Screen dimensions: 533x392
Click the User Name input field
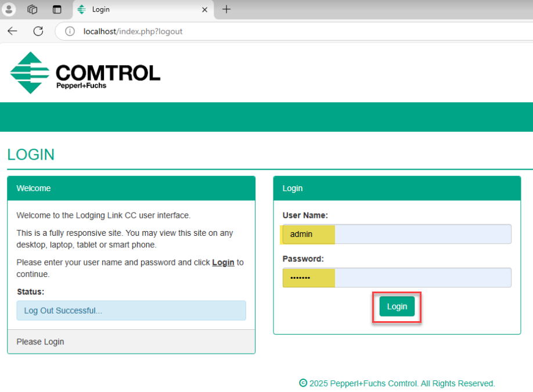coord(397,234)
